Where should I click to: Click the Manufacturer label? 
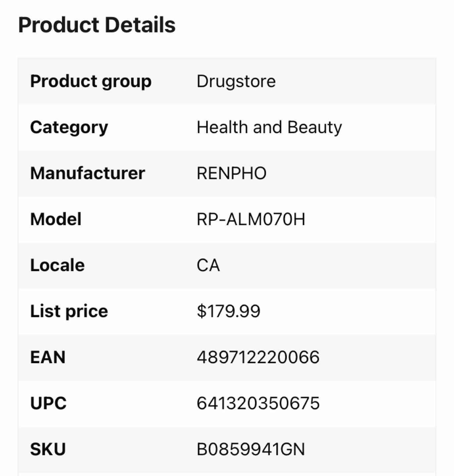pyautogui.click(x=87, y=173)
